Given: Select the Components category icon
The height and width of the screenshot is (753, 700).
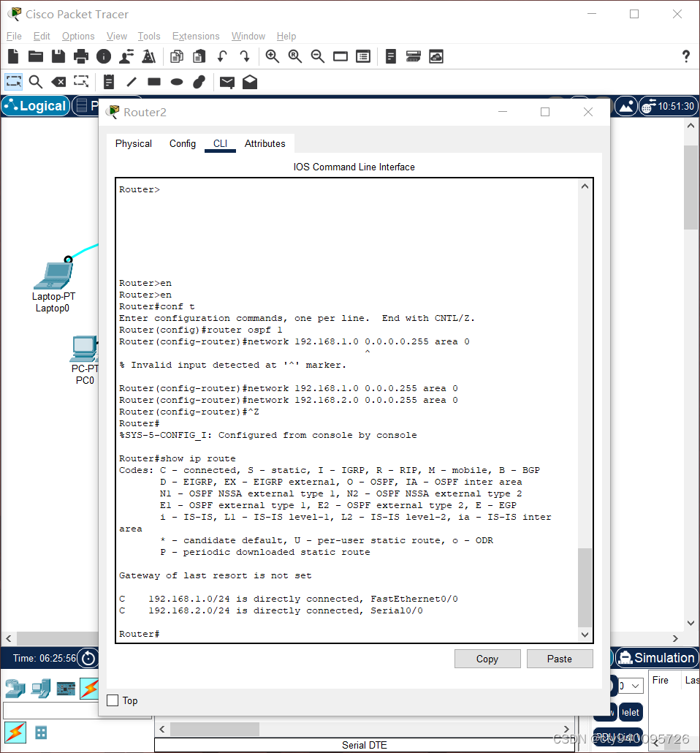Looking at the screenshot, I should [66, 689].
